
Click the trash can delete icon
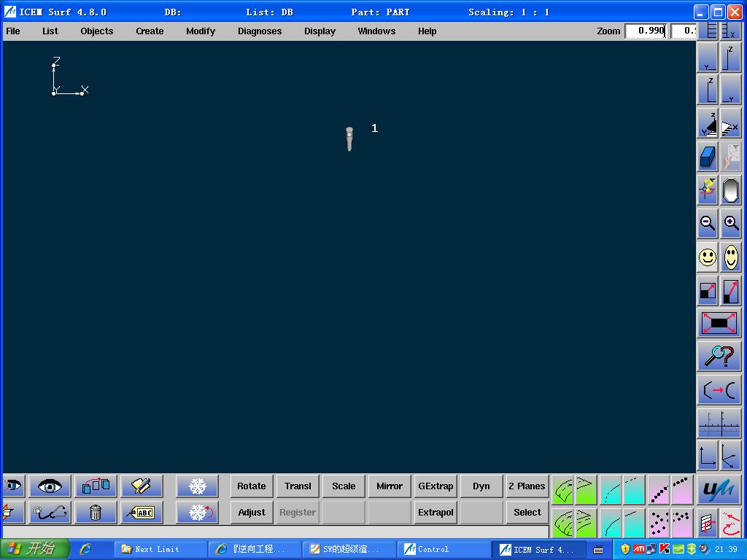(x=96, y=513)
